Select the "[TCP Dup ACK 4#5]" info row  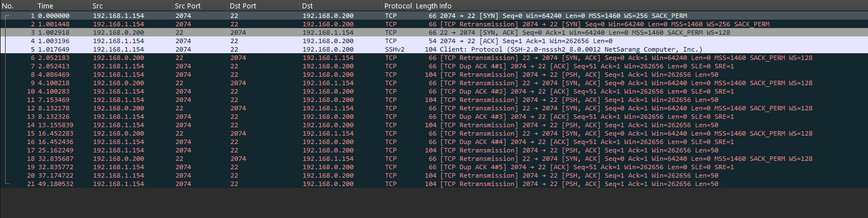434,167
